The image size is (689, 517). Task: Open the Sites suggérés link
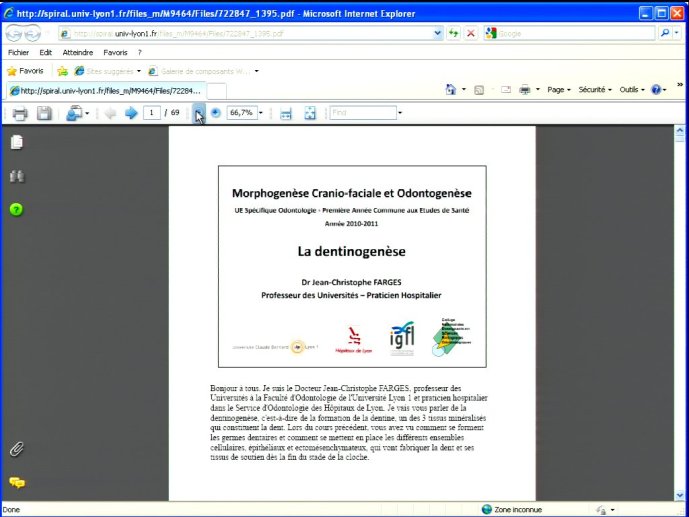[107, 71]
